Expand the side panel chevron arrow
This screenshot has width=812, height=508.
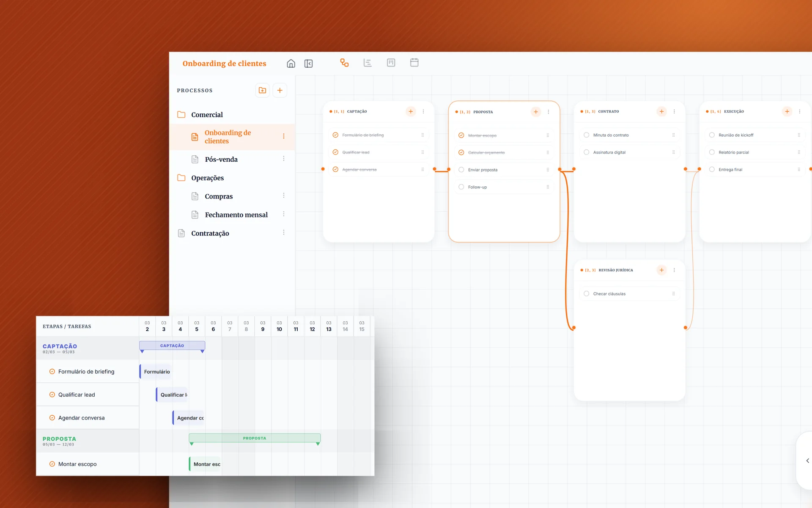(x=807, y=461)
